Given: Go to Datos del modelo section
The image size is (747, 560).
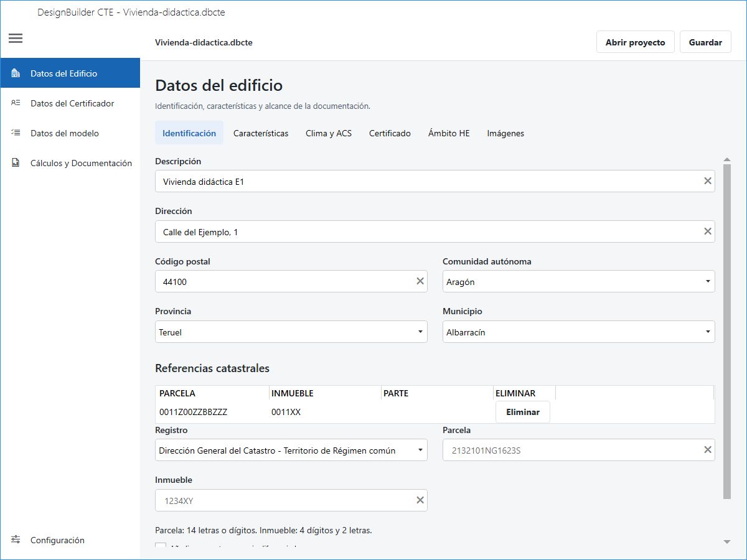Looking at the screenshot, I should [x=70, y=133].
